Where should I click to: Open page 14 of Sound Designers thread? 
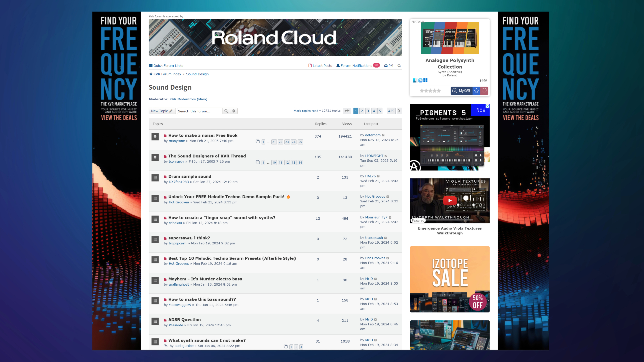click(300, 163)
